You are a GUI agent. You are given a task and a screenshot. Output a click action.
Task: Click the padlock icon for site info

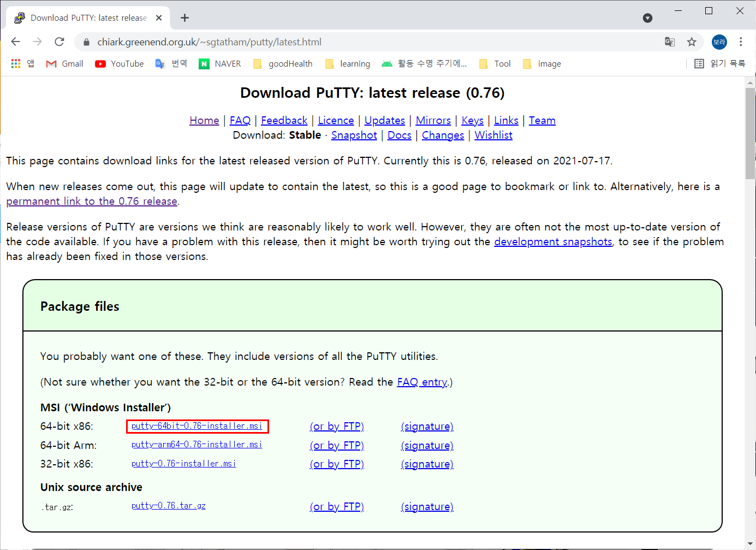(x=86, y=42)
